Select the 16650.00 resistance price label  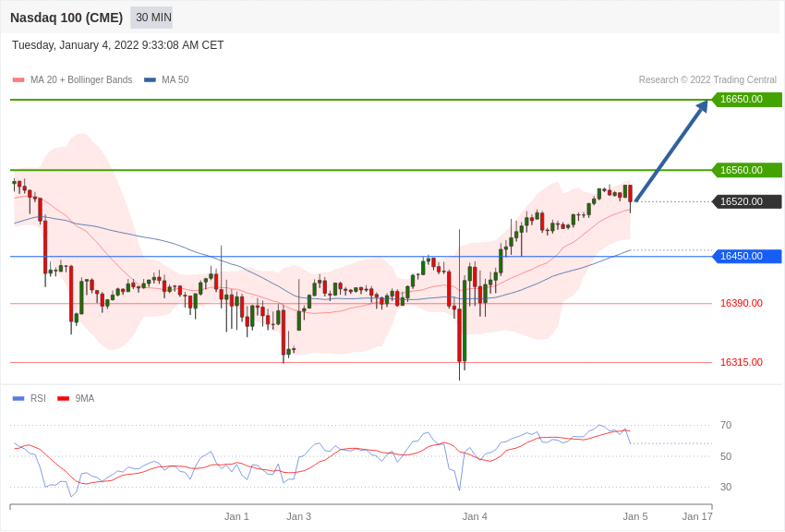pyautogui.click(x=746, y=99)
